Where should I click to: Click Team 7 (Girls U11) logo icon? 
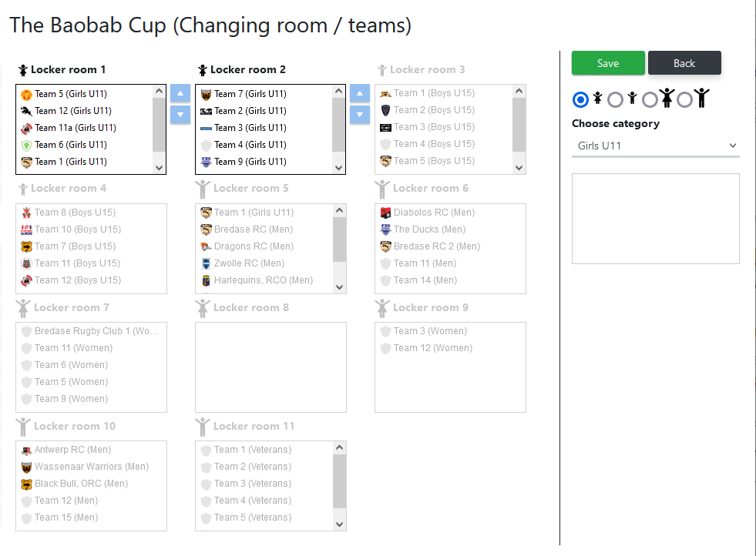point(206,94)
